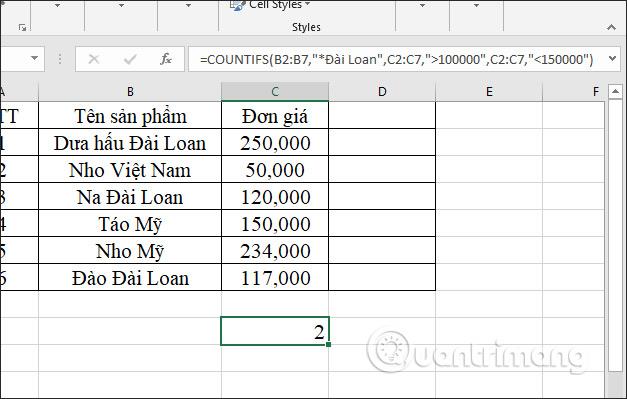
Task: Select column B header
Action: tap(130, 92)
